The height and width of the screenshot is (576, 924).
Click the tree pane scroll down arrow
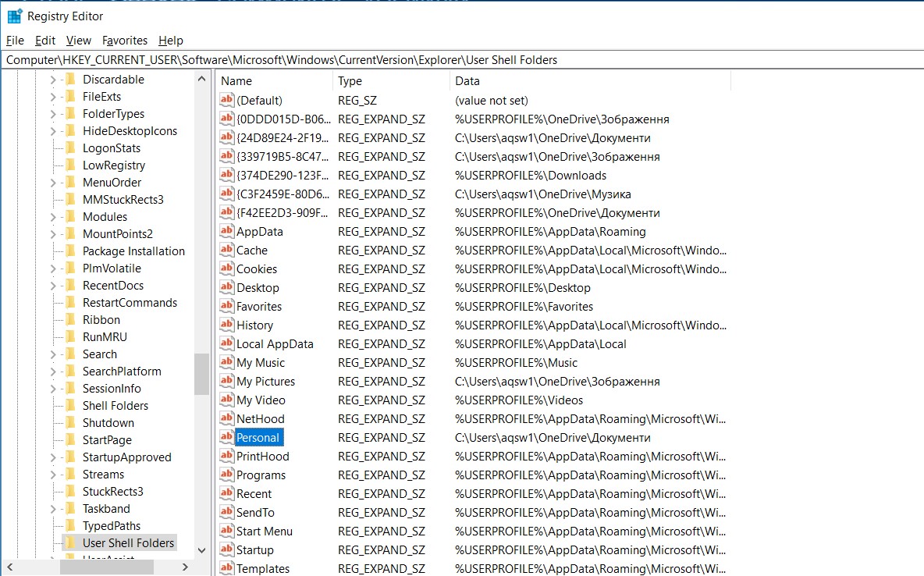201,550
